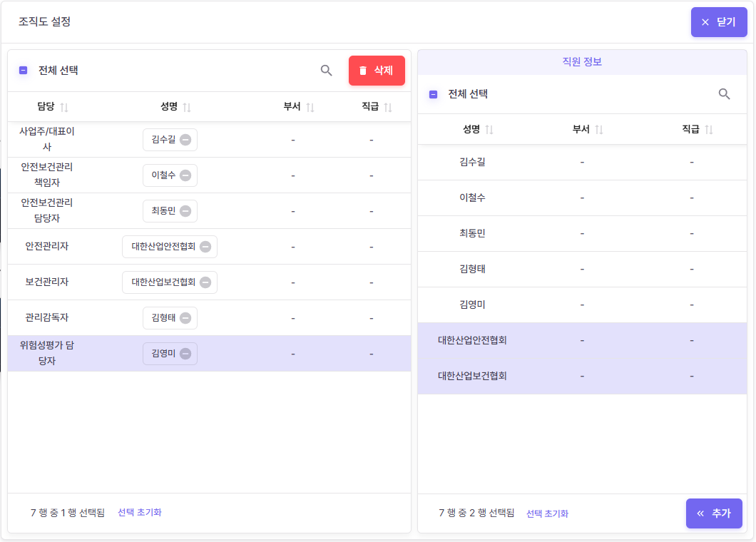The height and width of the screenshot is (542, 756).
Task: Remove 최동민 chip using its minus icon
Action: pos(185,211)
